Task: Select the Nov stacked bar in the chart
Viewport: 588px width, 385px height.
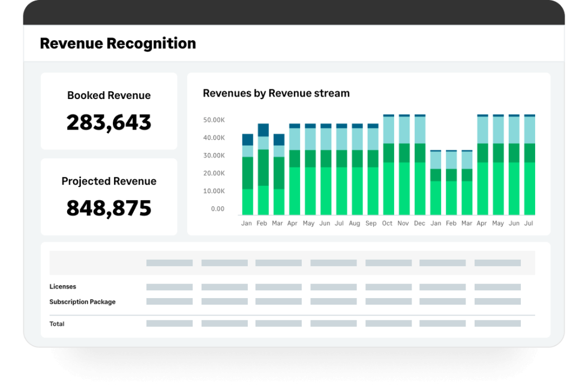Action: coord(404,164)
